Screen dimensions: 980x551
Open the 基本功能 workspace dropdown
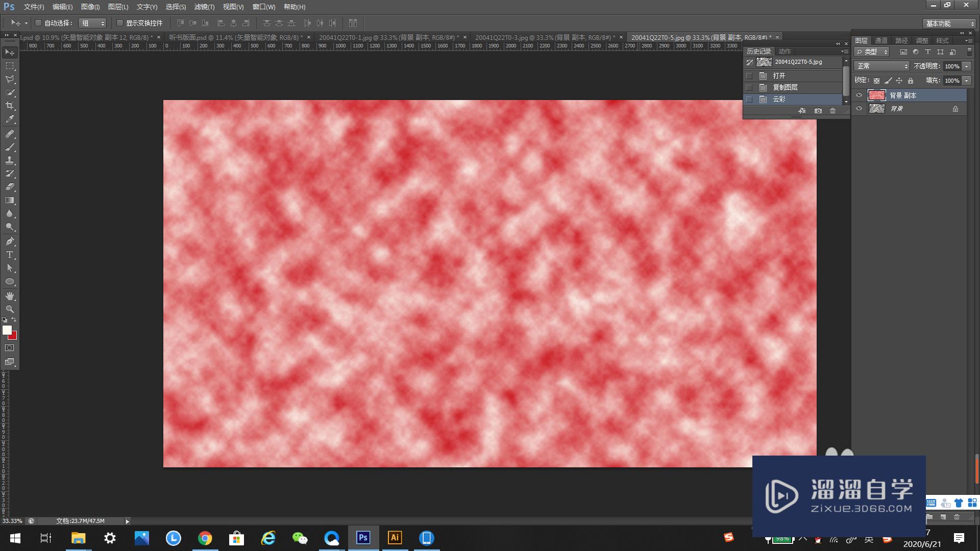coord(950,23)
